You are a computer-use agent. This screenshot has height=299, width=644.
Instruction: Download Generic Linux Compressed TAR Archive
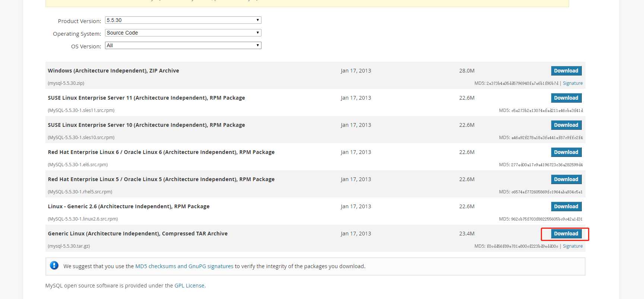[x=566, y=234]
